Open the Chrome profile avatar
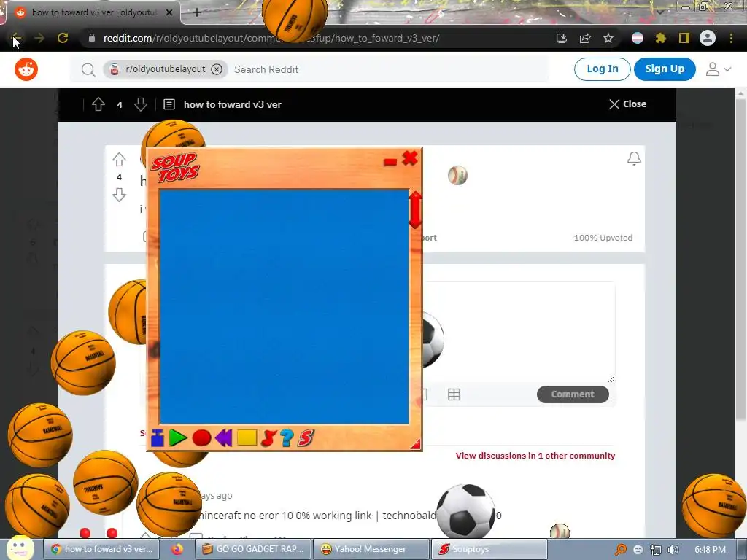This screenshot has width=747, height=560. (x=708, y=38)
